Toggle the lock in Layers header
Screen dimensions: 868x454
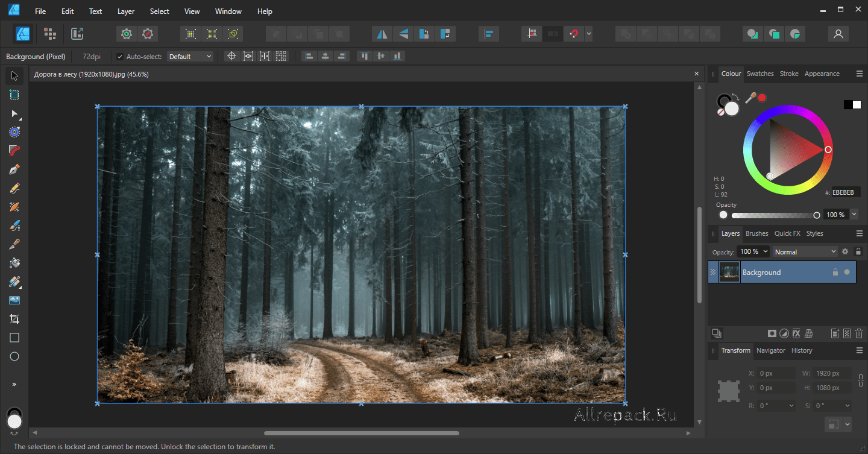(x=858, y=251)
